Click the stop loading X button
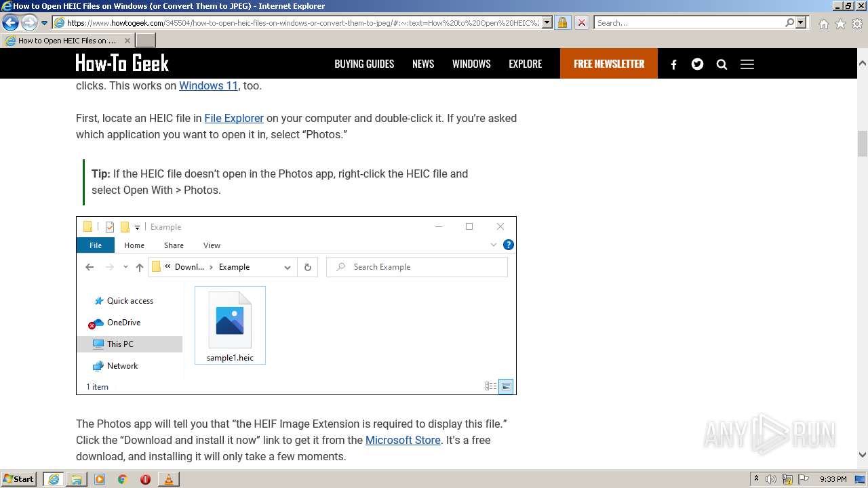 click(x=581, y=22)
